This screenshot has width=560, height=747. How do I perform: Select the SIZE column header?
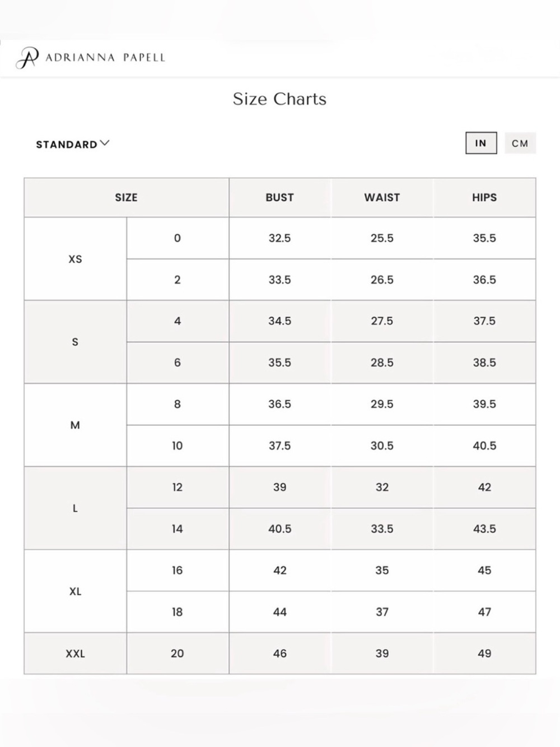pos(127,197)
